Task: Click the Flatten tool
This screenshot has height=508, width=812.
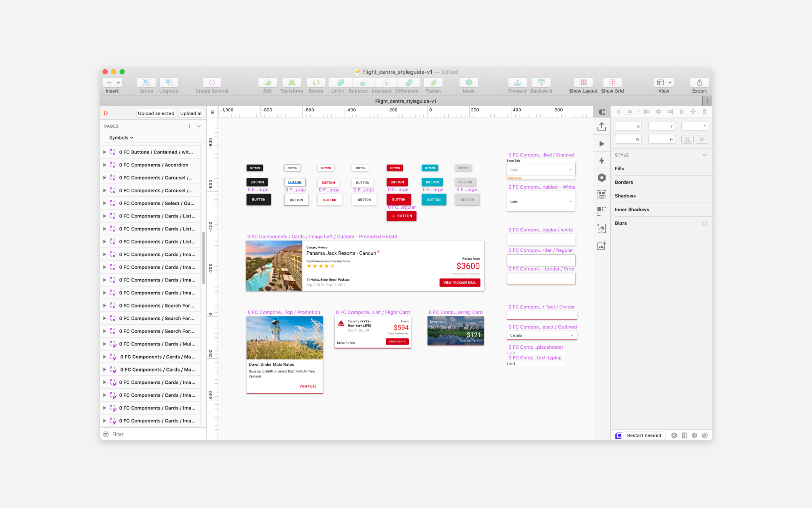Action: click(x=433, y=83)
